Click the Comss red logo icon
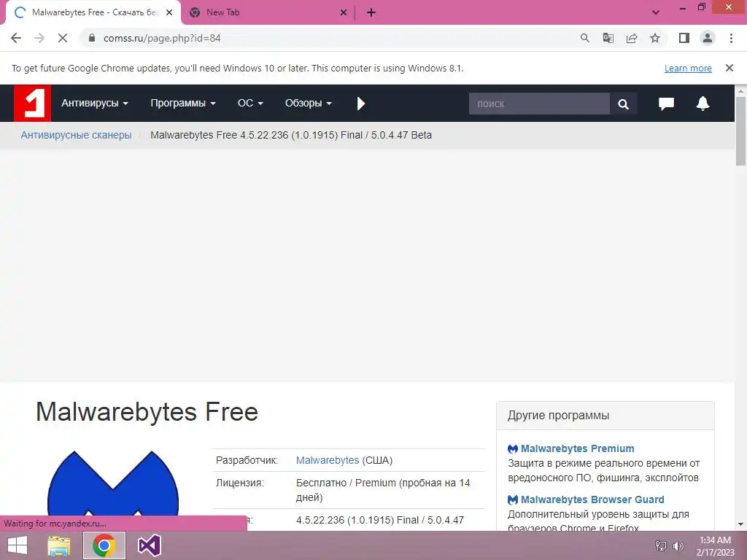Screen dimensions: 747x560 pos(32,104)
